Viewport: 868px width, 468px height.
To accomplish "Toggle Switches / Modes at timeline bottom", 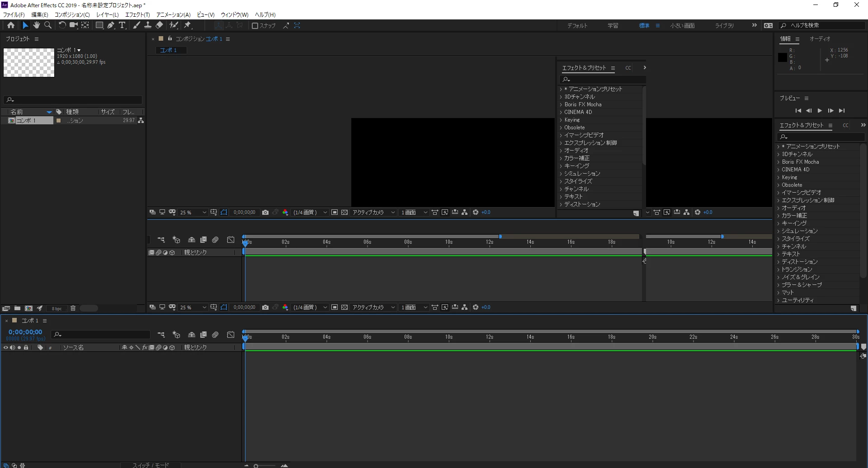I will coord(151,465).
